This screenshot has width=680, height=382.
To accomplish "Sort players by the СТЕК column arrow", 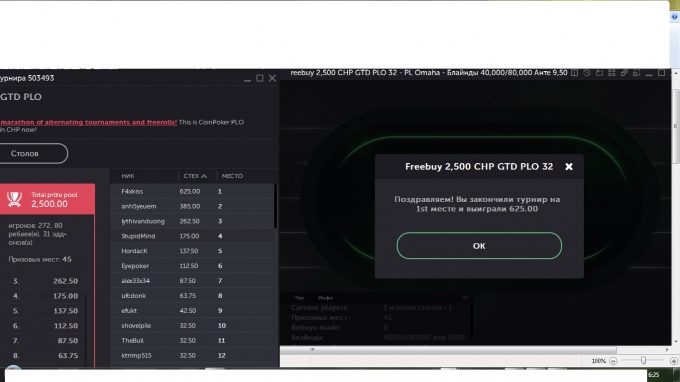I will click(204, 176).
